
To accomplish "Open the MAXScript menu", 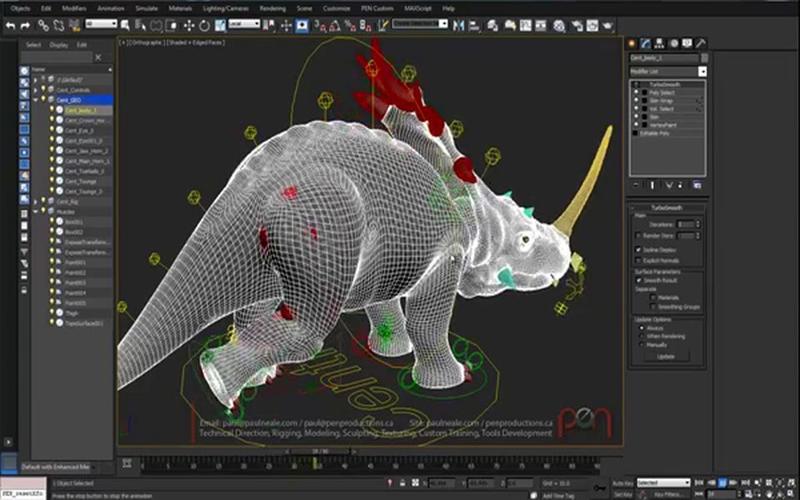I will 417,8.
